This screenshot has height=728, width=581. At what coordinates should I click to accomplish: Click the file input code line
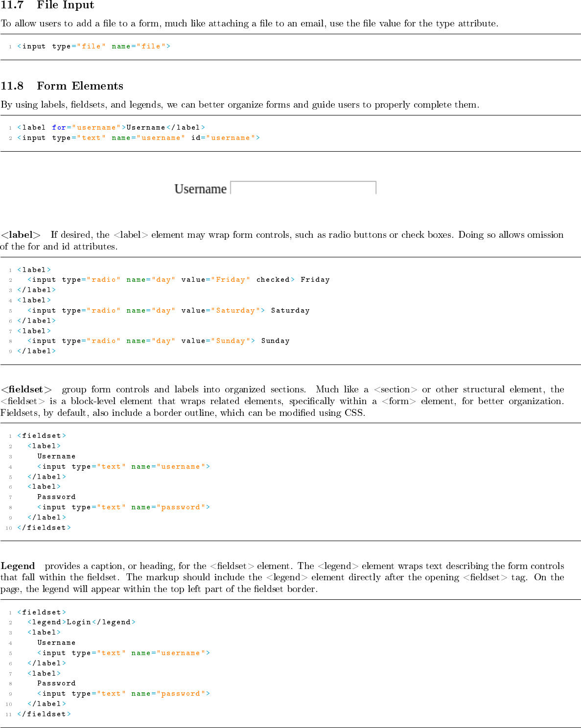tap(94, 46)
